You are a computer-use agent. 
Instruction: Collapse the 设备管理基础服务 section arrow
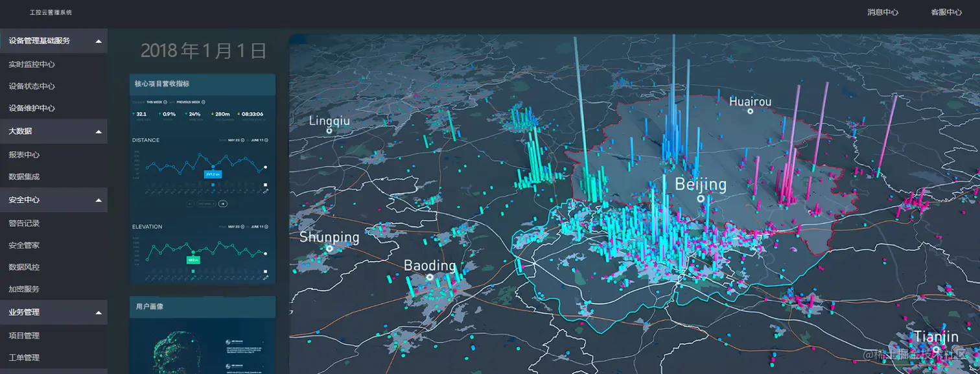coord(99,41)
